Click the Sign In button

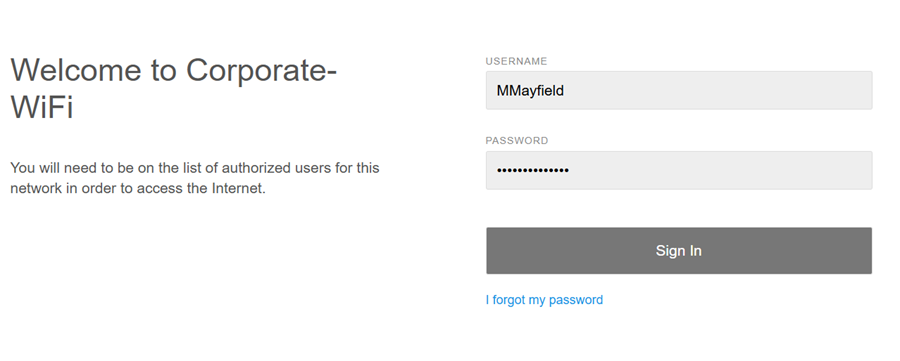pos(679,251)
